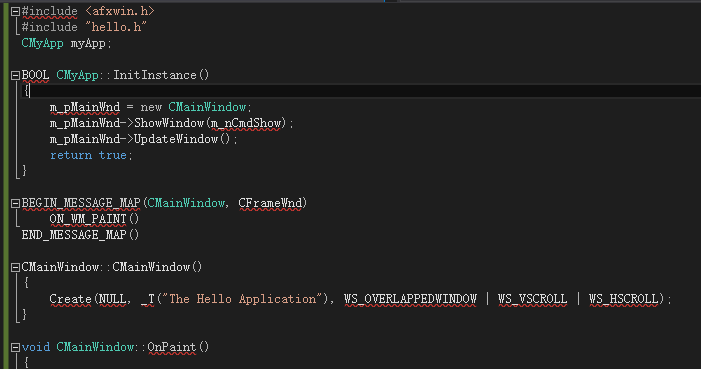Click the WS_HSCROLL style flag
This screenshot has width=701, height=369.
623,299
